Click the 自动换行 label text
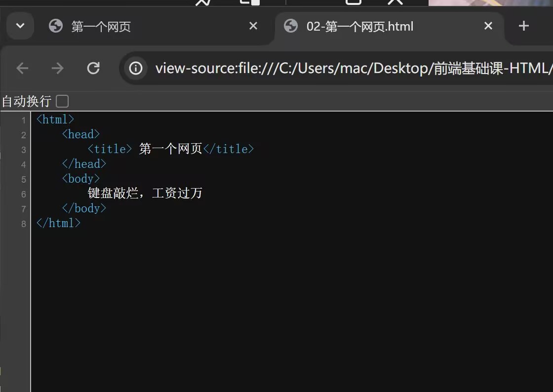553x392 pixels. [x=27, y=102]
